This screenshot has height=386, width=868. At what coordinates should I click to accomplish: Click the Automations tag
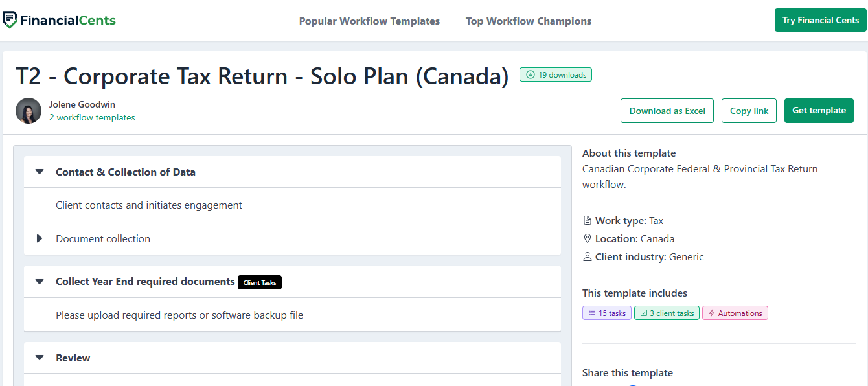click(x=735, y=313)
